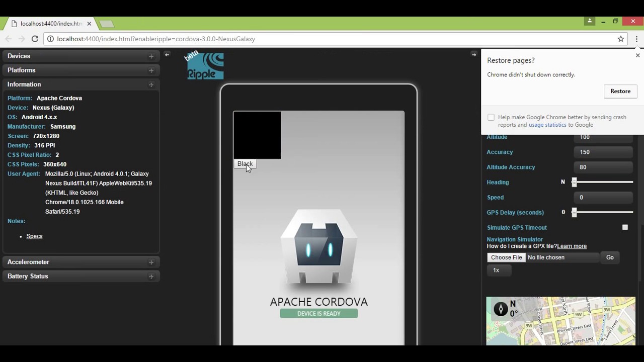
Task: Open the Learn more GPX link
Action: click(572, 246)
